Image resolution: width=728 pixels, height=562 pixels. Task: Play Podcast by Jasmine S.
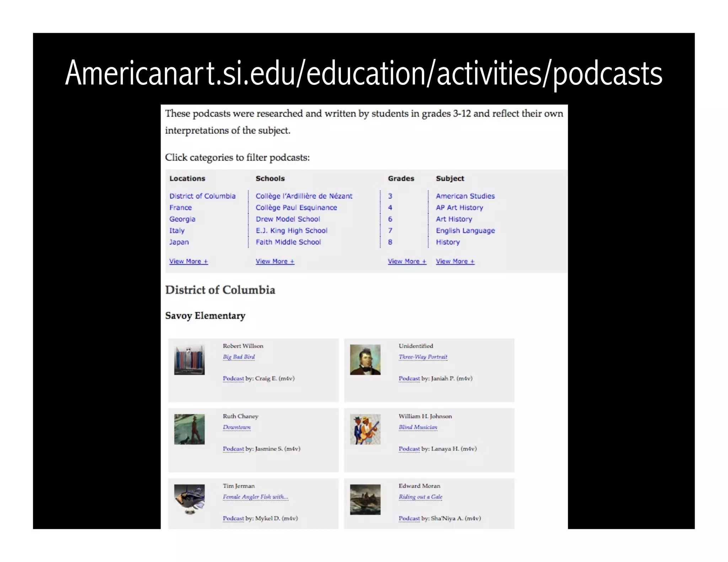(233, 449)
